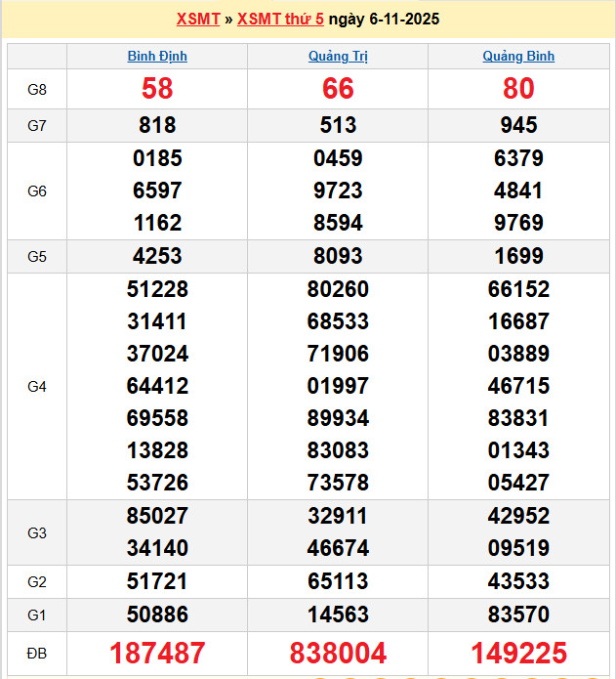Click the G2 number 65113
616x679 pixels.
coord(338,582)
